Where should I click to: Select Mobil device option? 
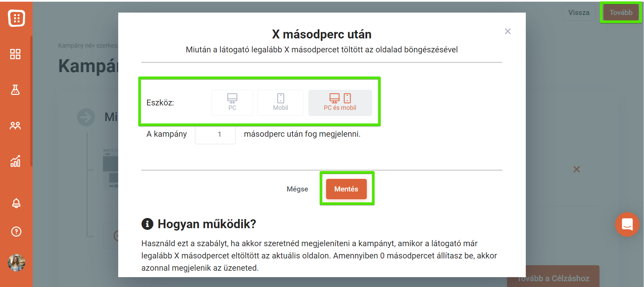tap(281, 103)
